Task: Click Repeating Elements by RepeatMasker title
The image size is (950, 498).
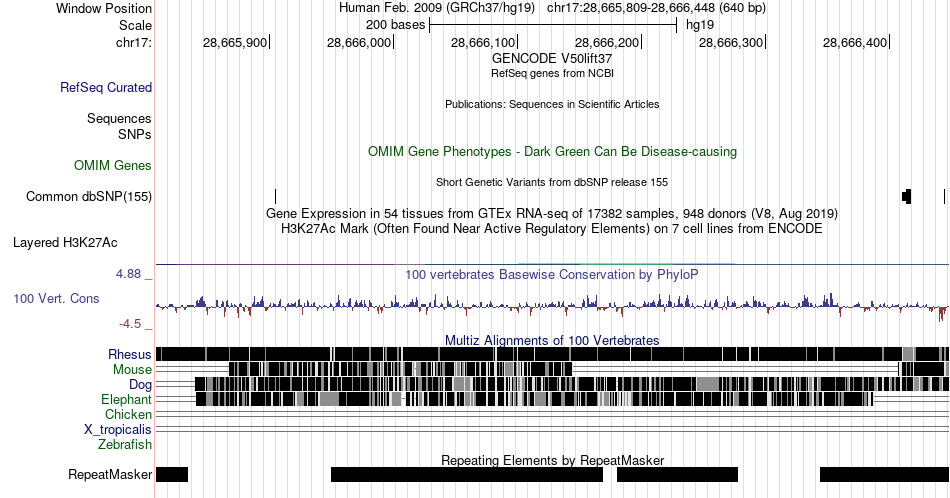Action: click(x=552, y=460)
